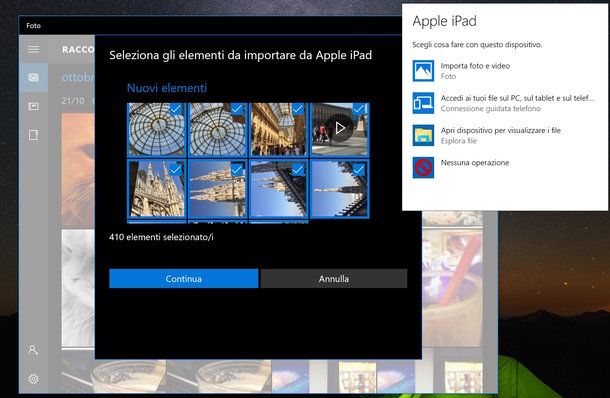
Task: Click the Apple iPad heading
Action: pos(444,21)
